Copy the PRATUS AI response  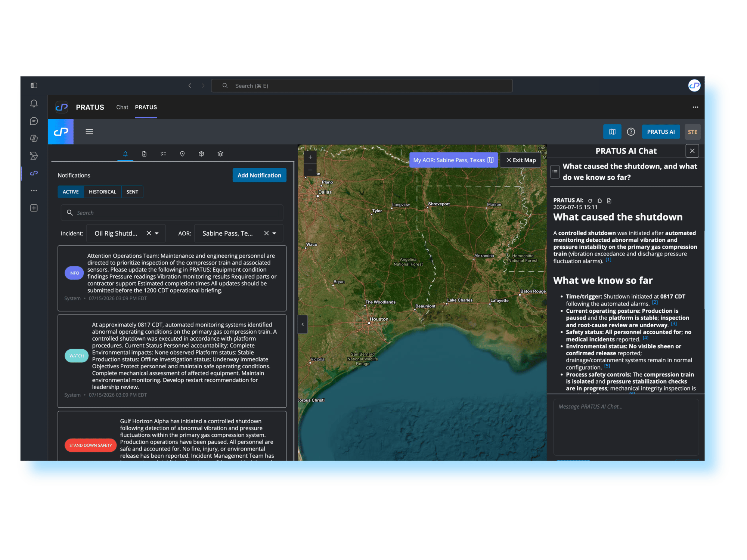pyautogui.click(x=600, y=201)
